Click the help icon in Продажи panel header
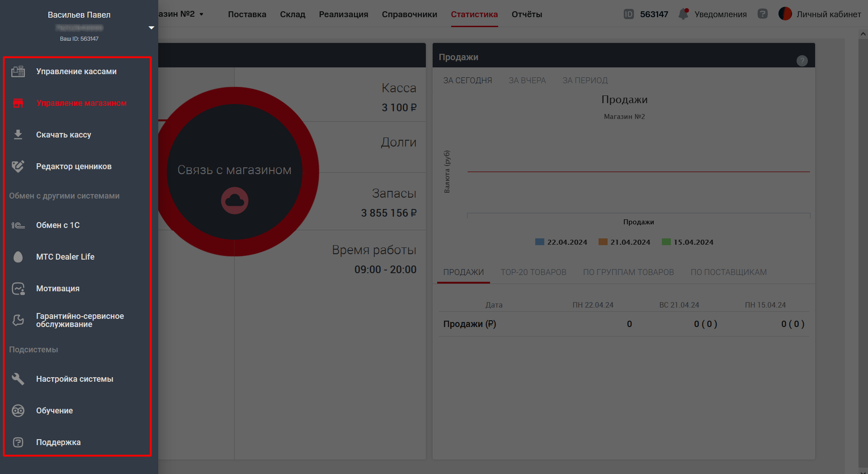This screenshot has height=474, width=868. (802, 61)
